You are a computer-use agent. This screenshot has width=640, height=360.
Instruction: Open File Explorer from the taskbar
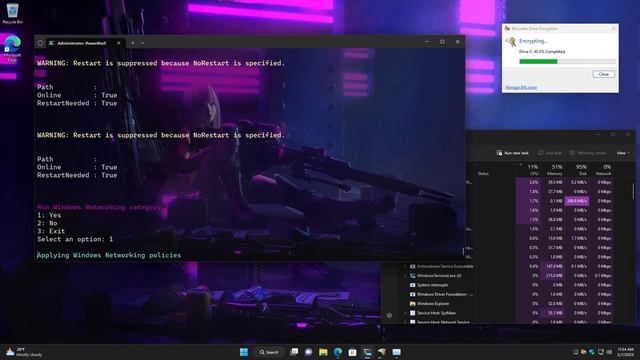pos(323,352)
